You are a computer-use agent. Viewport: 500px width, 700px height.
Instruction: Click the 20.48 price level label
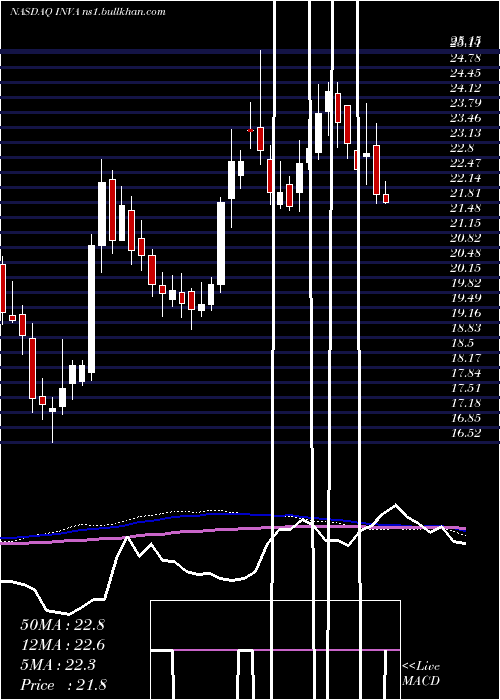(x=466, y=253)
